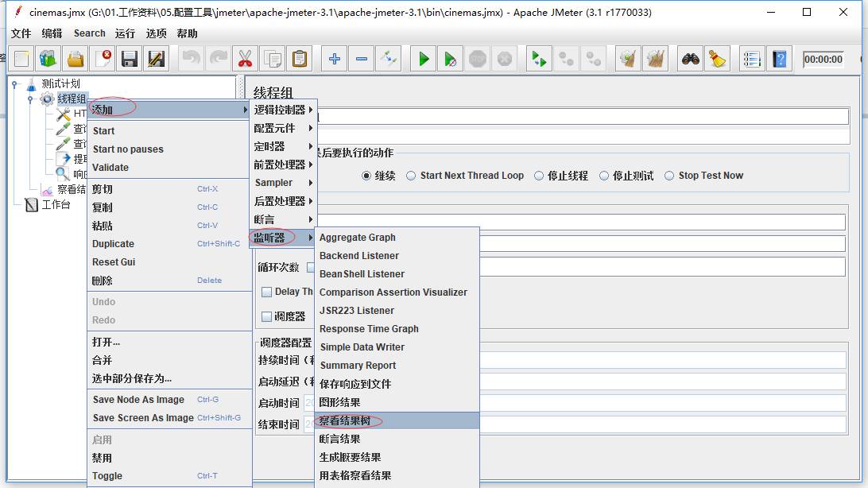Click the Expand All plus toolbar icon

pyautogui.click(x=335, y=59)
